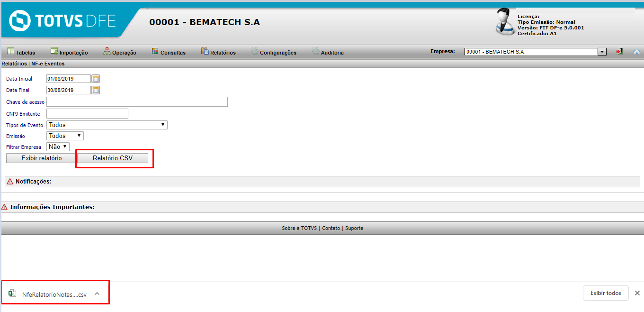Click the Exibir todos downloads button
The height and width of the screenshot is (312, 644).
coord(606,293)
